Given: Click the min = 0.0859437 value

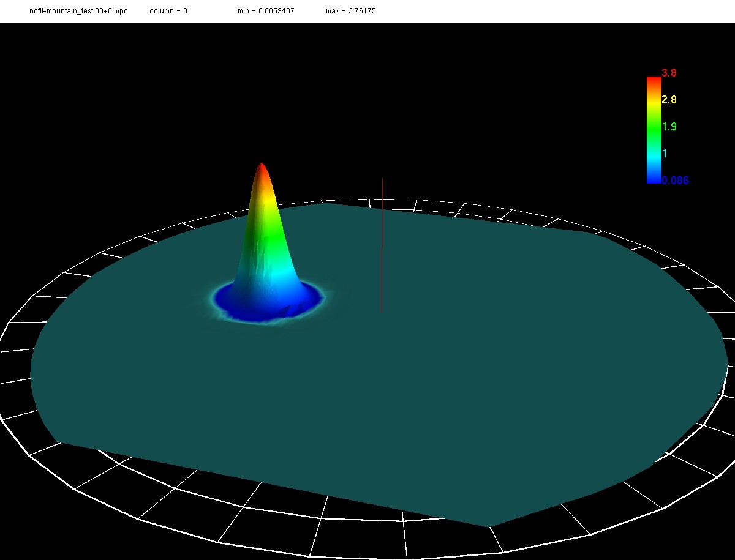Looking at the screenshot, I should [x=266, y=12].
